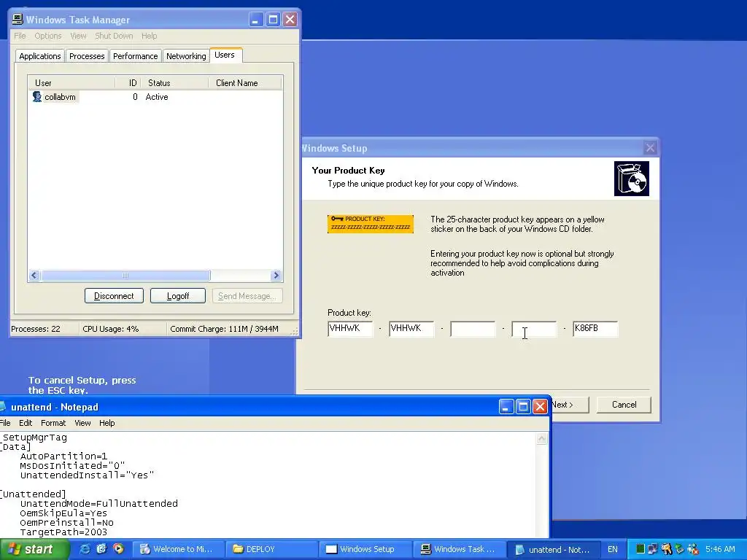
Task: Switch to Applications tab
Action: click(40, 56)
